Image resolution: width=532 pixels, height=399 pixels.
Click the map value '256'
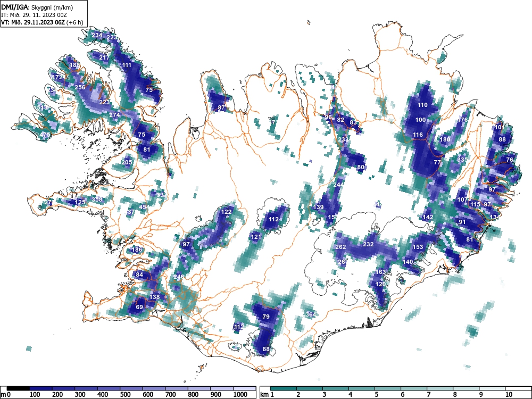(x=80, y=87)
